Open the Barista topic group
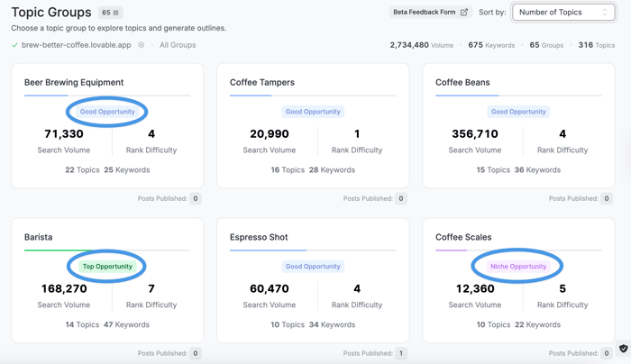Image resolution: width=631 pixels, height=364 pixels. [x=39, y=237]
